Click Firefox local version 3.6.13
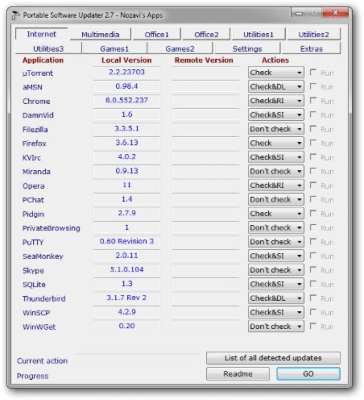Screen dimensions: 364x400 pos(126,143)
